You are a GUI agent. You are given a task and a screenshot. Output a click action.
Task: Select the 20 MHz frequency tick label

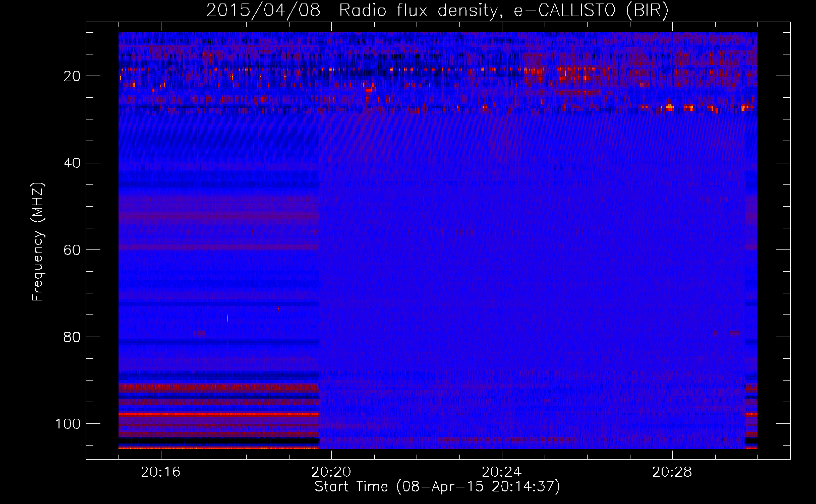coord(73,76)
